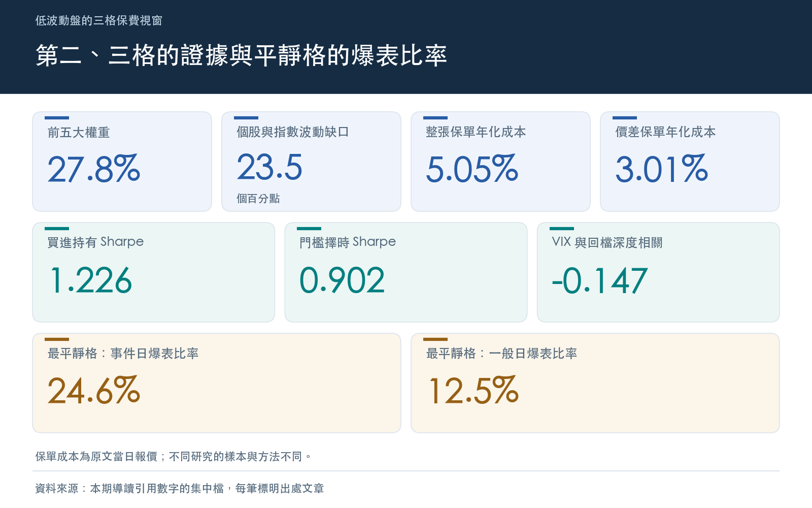Click the unit text 個百分點
Viewport: 812px width, 508px height.
258,199
